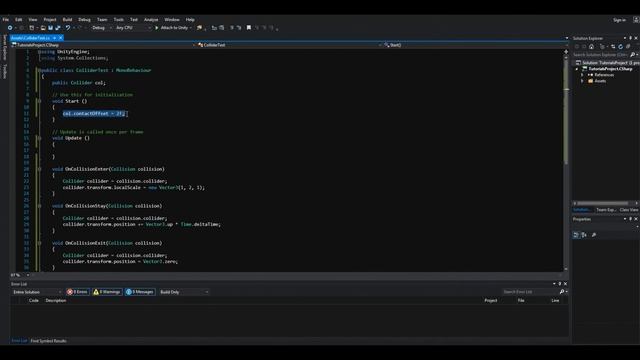640x360 pixels.
Task: Open the Entire Solution scope dropdown
Action: click(37, 292)
